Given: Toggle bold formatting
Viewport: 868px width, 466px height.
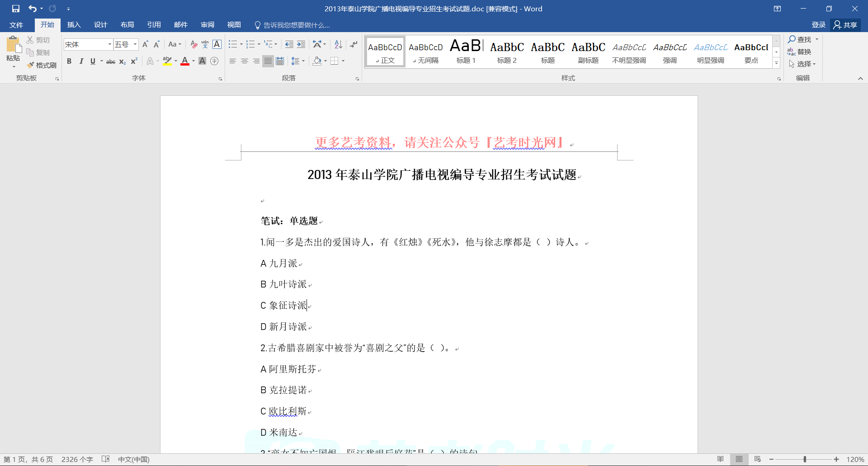Looking at the screenshot, I should 69,61.
